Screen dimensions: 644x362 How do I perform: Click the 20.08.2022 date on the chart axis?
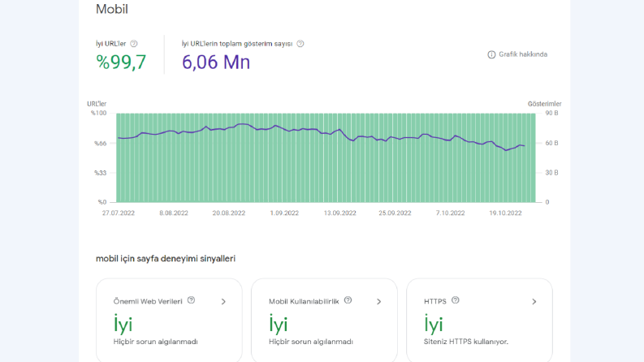click(x=229, y=213)
